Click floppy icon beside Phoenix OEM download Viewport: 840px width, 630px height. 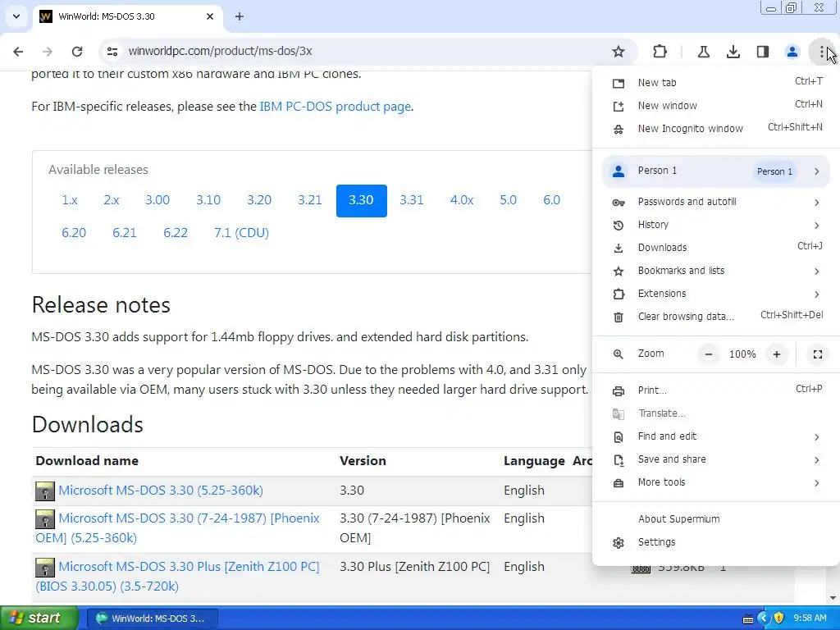tap(45, 519)
